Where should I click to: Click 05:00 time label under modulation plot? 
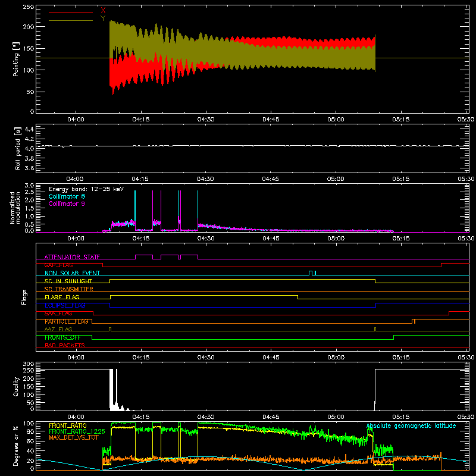[x=336, y=239]
